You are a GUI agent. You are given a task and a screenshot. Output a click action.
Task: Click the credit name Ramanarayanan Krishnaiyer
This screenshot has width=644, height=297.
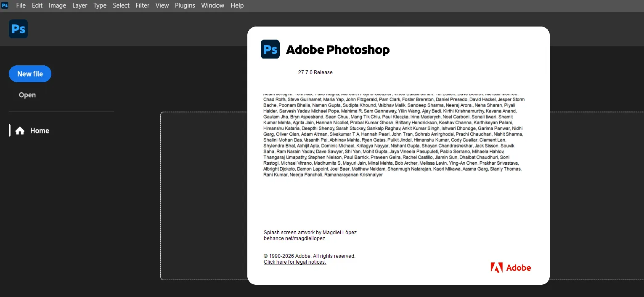pyautogui.click(x=353, y=175)
